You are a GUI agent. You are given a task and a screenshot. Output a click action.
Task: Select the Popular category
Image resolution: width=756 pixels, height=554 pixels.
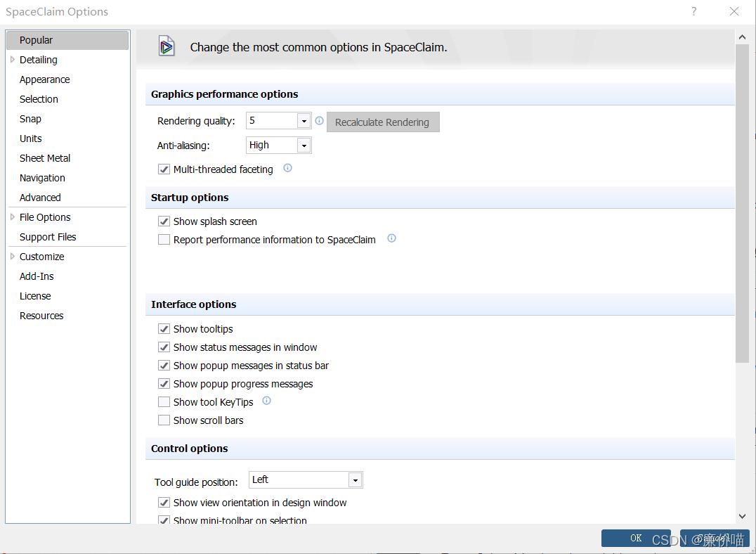click(x=67, y=40)
